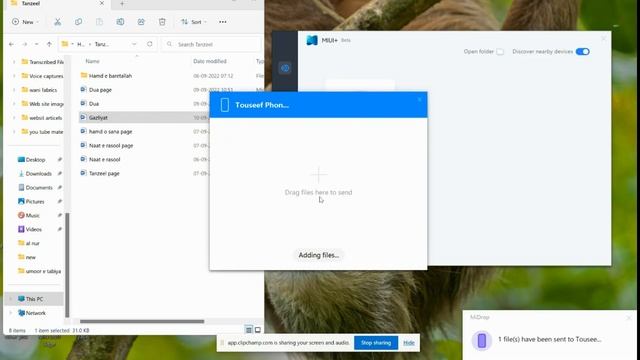Click the Rename icon in Explorer toolbar

(x=120, y=22)
